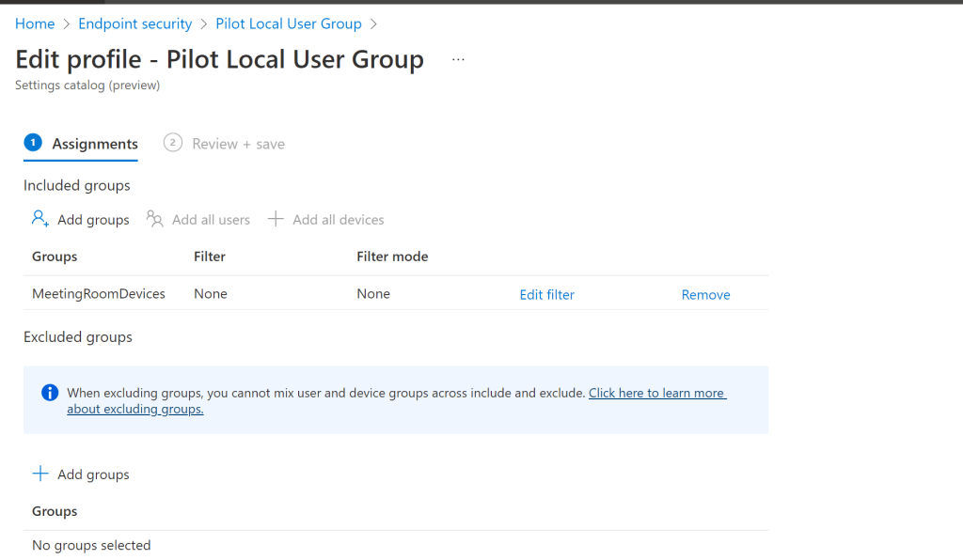
Task: Click the Add all devices plus icon
Action: [276, 219]
